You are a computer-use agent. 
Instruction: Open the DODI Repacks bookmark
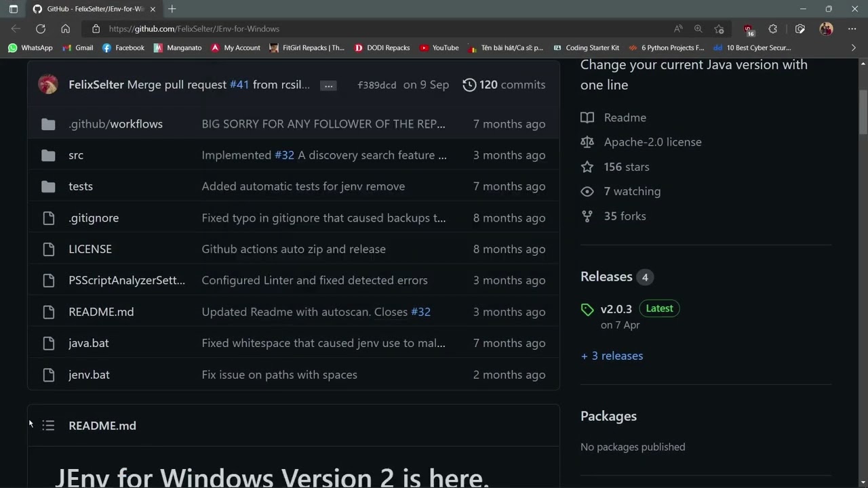tap(382, 47)
